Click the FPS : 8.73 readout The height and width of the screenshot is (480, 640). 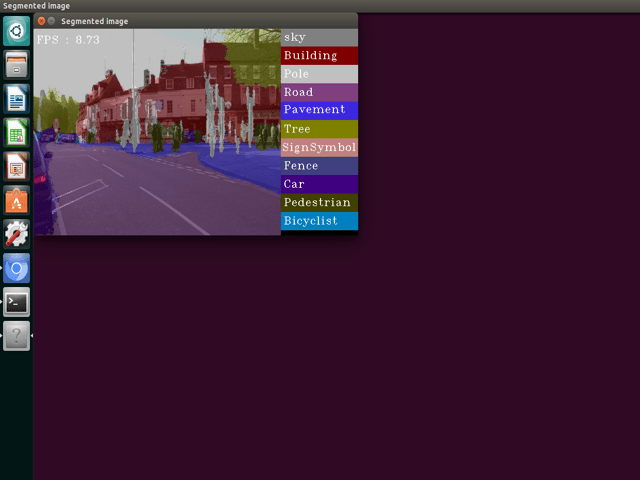(68, 40)
